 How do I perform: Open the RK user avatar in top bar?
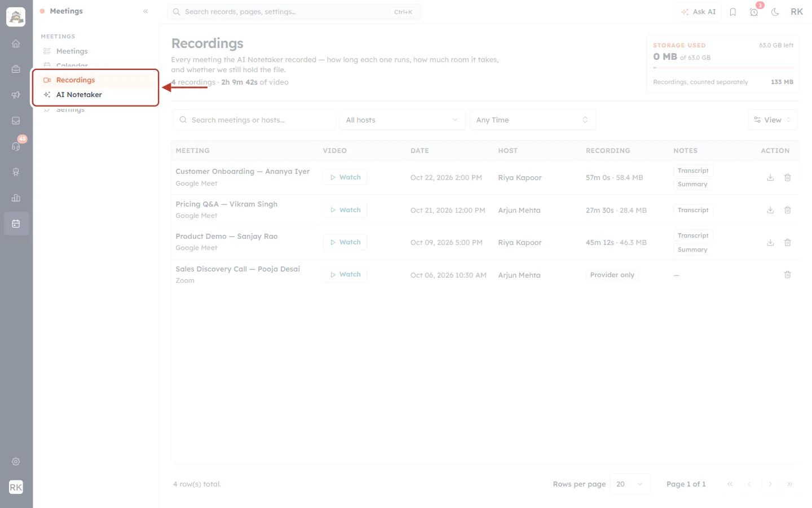[x=797, y=12]
